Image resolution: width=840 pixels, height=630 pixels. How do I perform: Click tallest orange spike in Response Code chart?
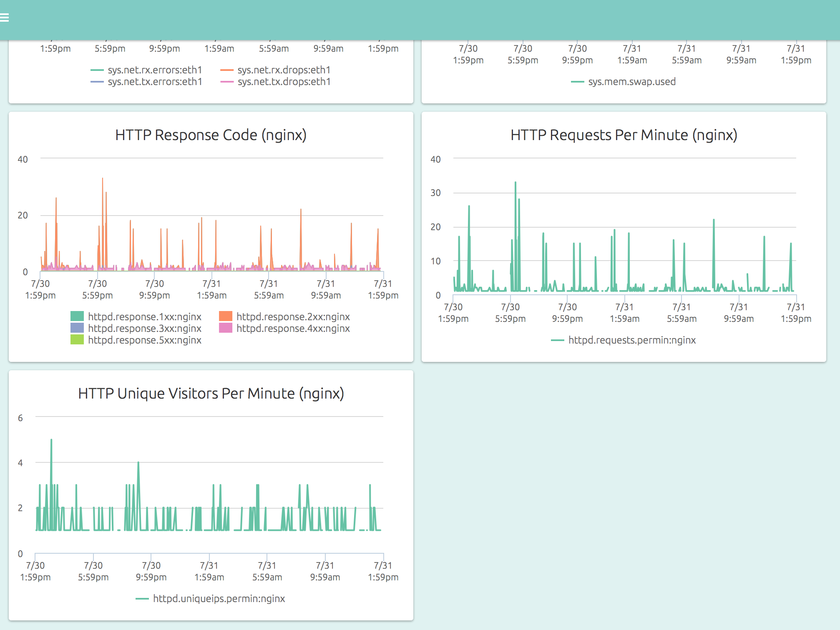point(103,179)
